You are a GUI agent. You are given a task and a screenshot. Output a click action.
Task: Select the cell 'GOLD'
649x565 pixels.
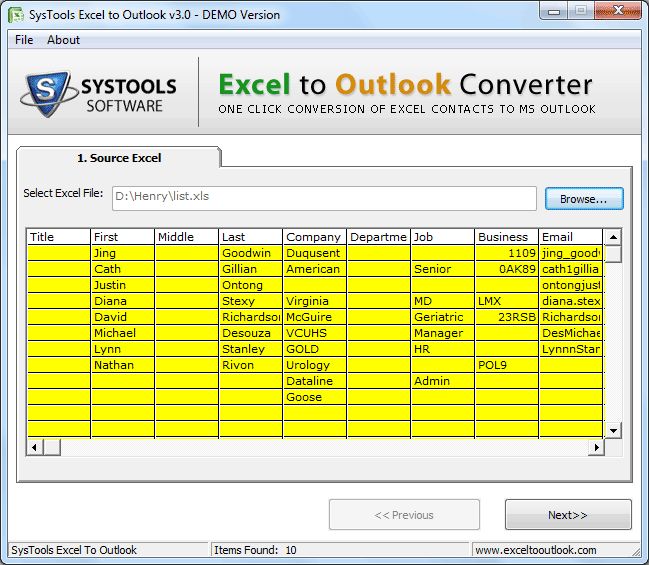pyautogui.click(x=315, y=349)
